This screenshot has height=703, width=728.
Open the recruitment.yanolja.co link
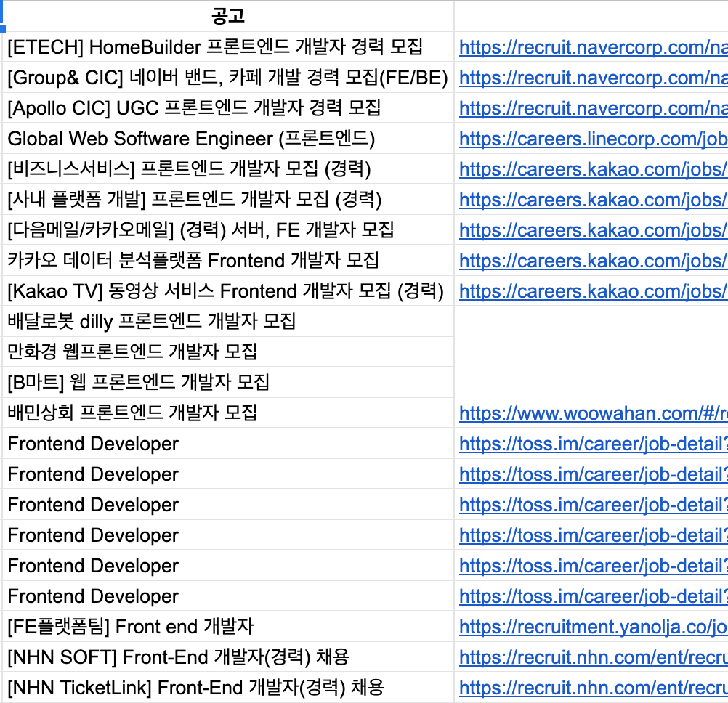(594, 627)
